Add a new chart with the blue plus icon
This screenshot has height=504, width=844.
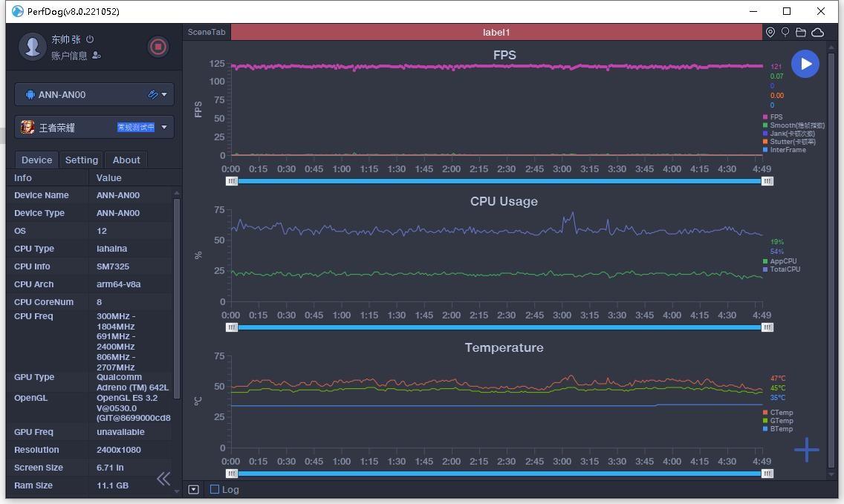(x=806, y=449)
